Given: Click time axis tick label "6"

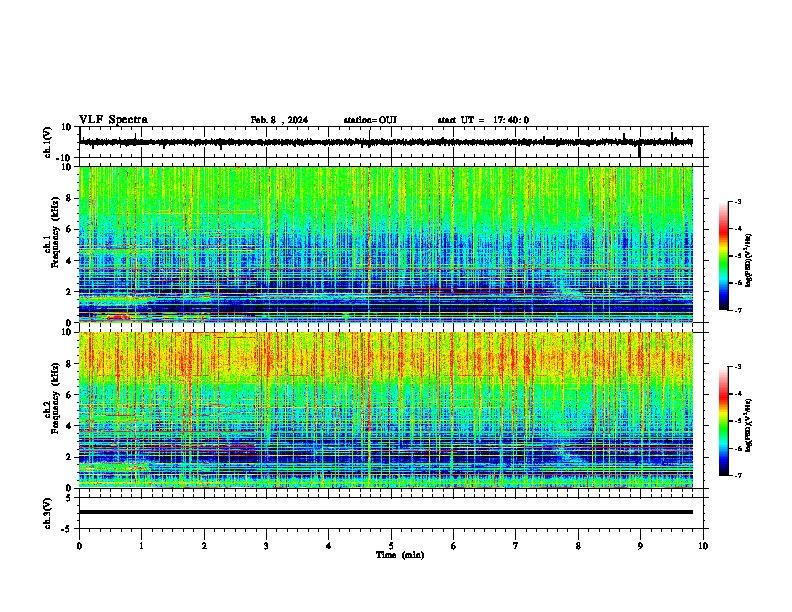Looking at the screenshot, I should (453, 546).
